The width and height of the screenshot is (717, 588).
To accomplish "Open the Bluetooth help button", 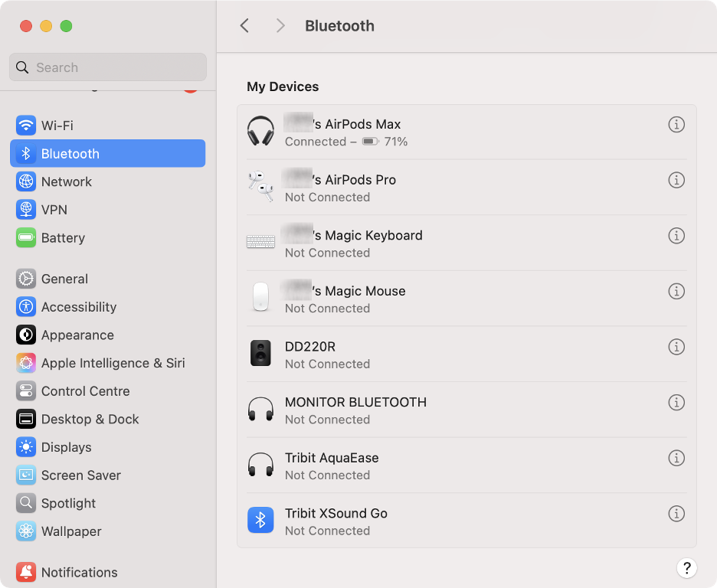I will 686,568.
